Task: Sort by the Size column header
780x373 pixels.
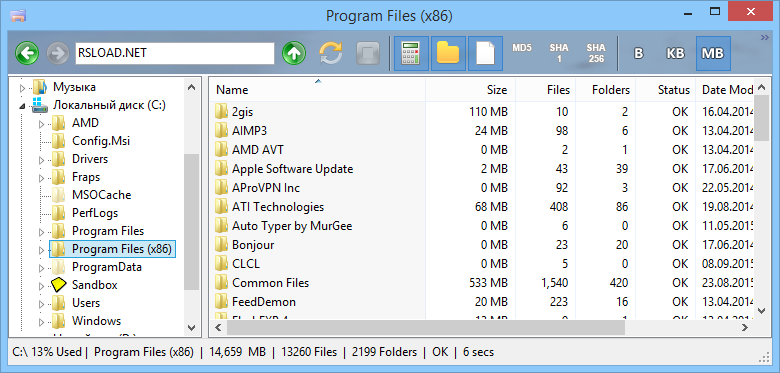Action: point(471,90)
